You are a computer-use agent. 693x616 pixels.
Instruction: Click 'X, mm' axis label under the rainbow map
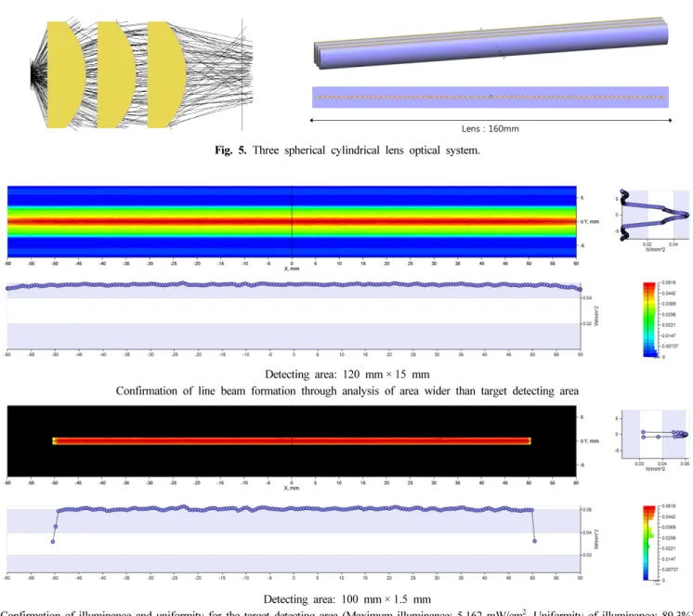[292, 269]
